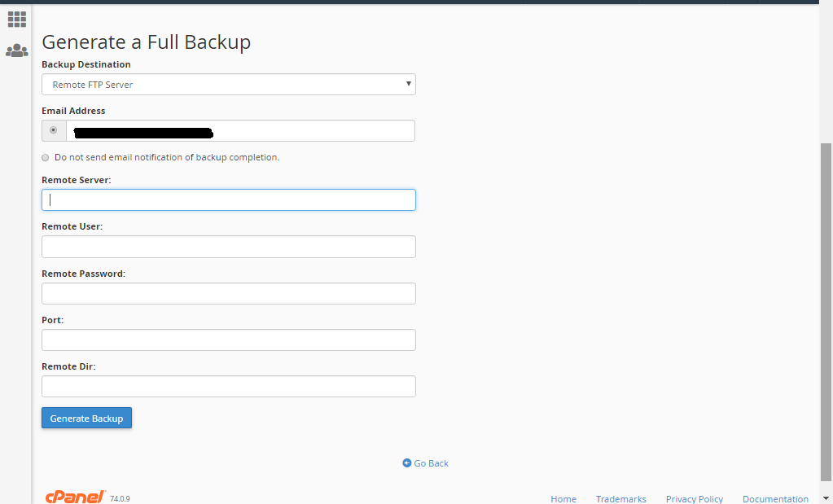Open the Privacy Policy footer link
Image resolution: width=833 pixels, height=504 pixels.
point(695,498)
